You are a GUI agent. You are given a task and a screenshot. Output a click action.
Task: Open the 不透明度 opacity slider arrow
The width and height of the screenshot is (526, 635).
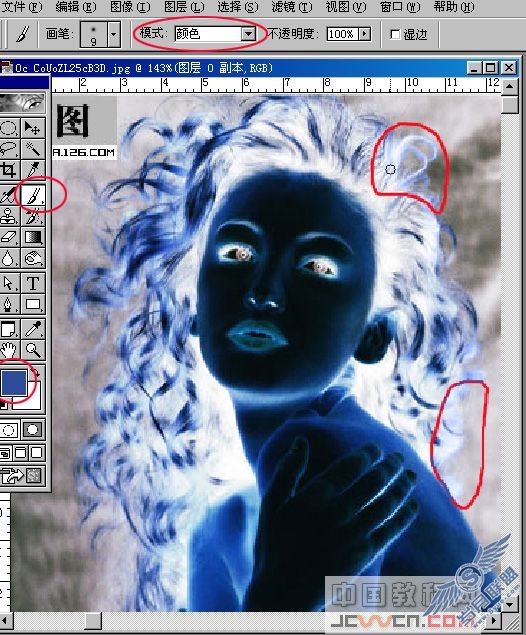coord(365,34)
